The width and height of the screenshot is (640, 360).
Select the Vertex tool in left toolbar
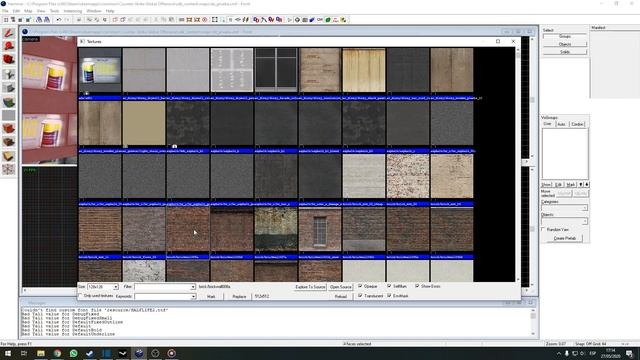(x=9, y=169)
